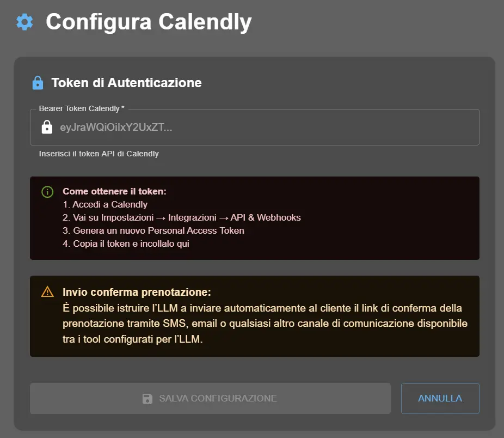Click the info circle next to 'Come ottenere il token'
This screenshot has width=504, height=438.
[x=47, y=192]
